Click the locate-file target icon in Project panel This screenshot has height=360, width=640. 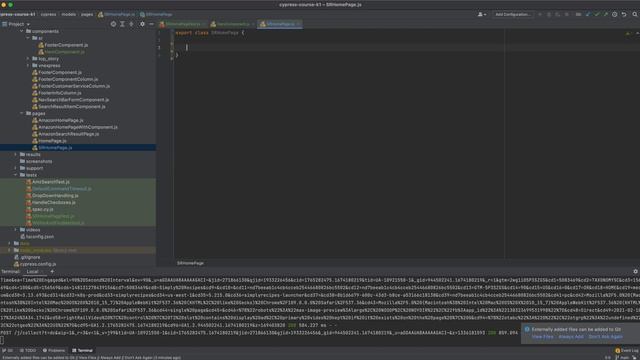[x=113, y=24]
